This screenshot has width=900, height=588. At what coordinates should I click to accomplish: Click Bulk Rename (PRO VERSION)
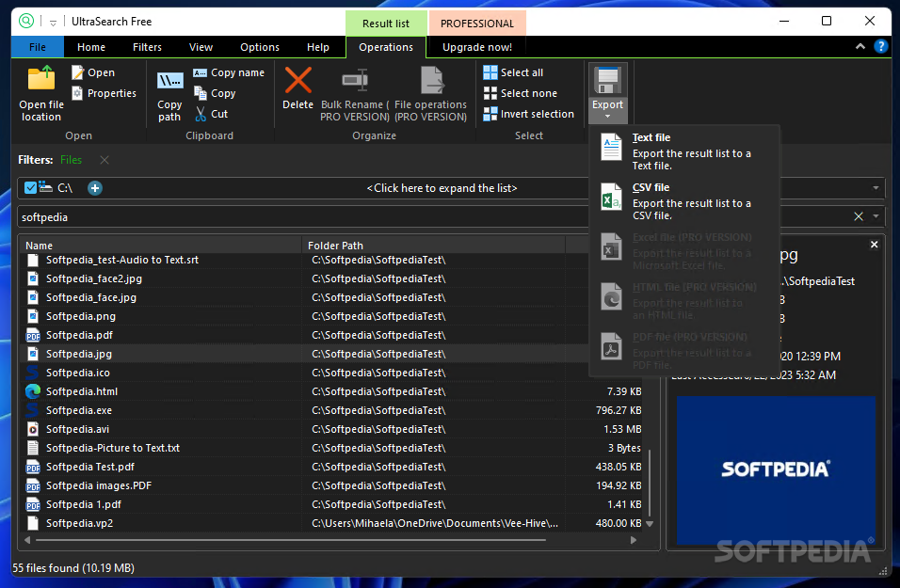355,94
